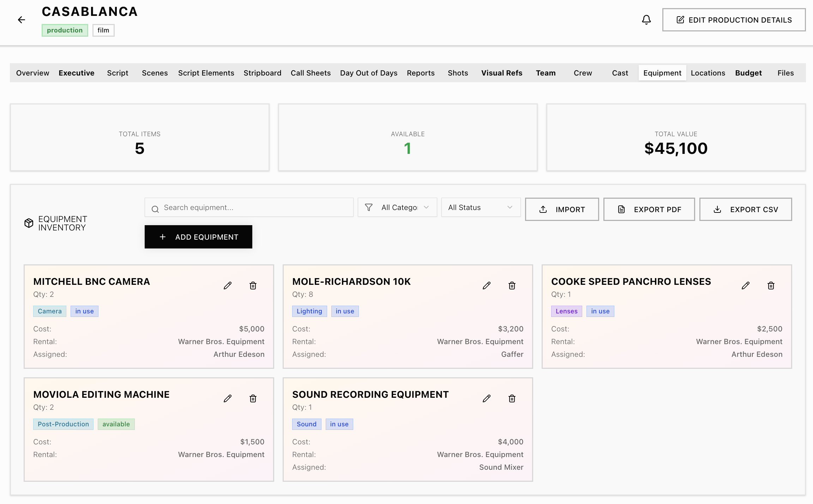Delete the Cooke Speed Panchro Lenses item
This screenshot has height=504, width=813.
771,286
